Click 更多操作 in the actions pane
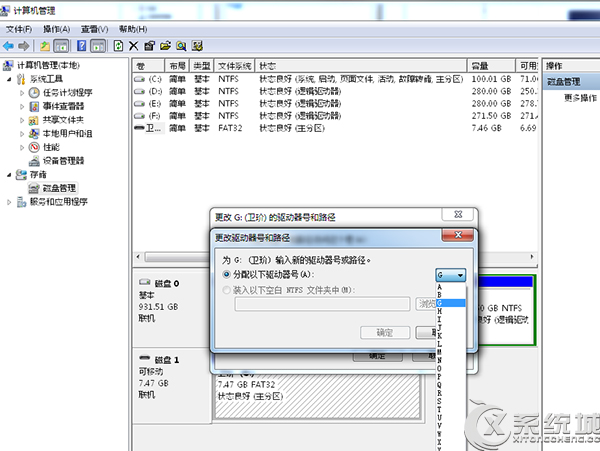The image size is (600, 451). [580, 98]
